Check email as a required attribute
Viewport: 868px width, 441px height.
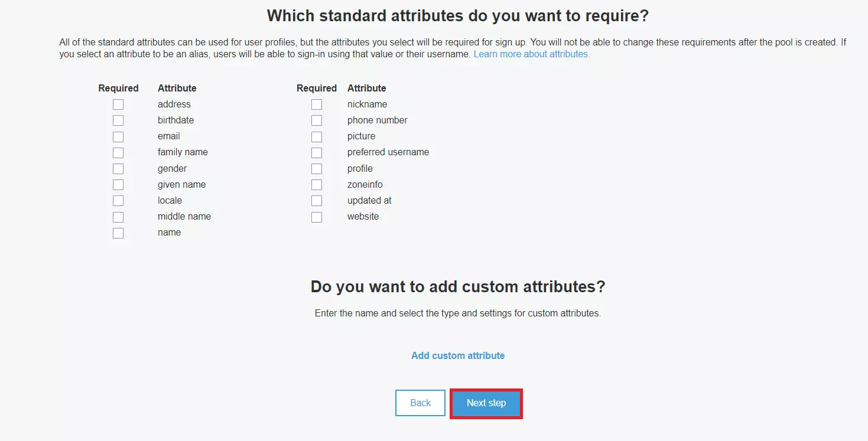[118, 136]
